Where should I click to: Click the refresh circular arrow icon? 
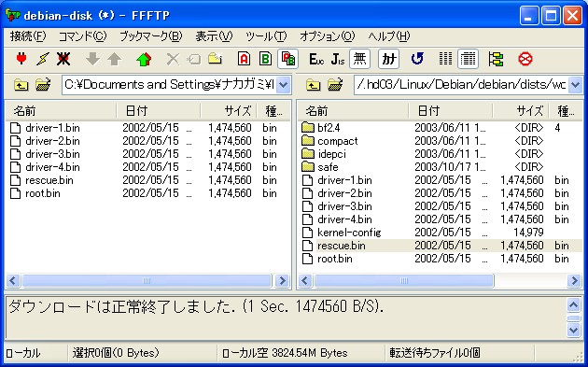pyautogui.click(x=417, y=59)
